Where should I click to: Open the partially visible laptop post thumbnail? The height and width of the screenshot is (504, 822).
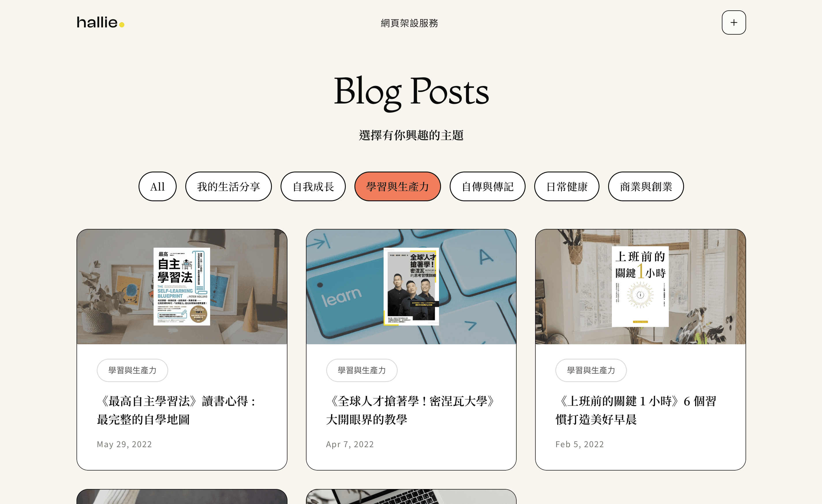pyautogui.click(x=411, y=497)
